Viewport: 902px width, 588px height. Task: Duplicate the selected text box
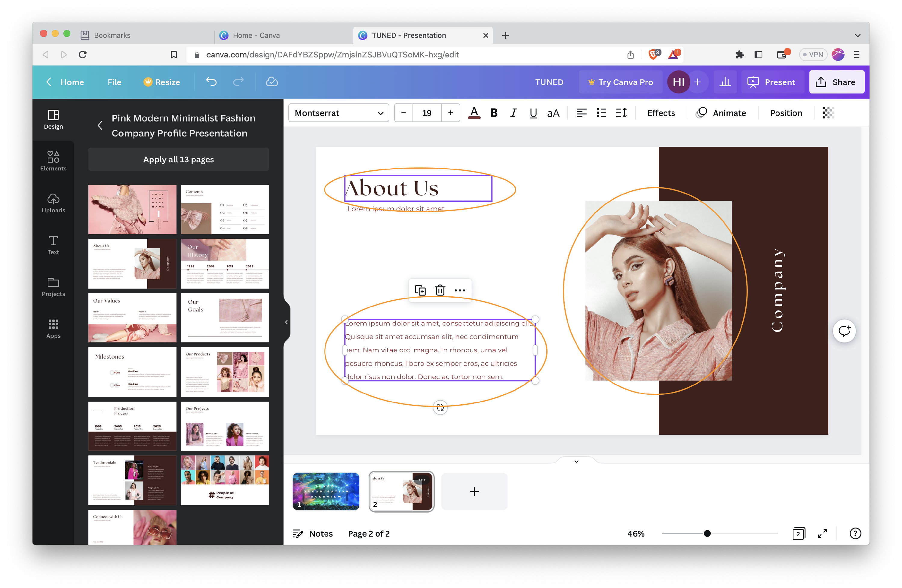tap(420, 290)
